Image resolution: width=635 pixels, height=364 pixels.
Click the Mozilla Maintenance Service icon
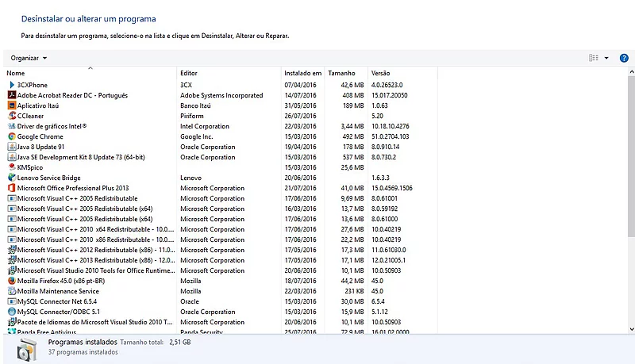coord(12,291)
